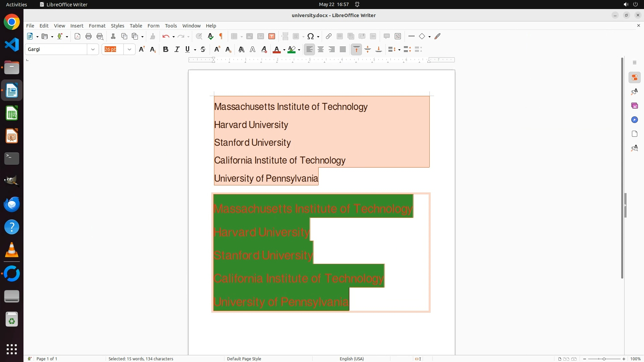644x362 pixels.
Task: Open the sidebar Gallery panel
Action: (634, 106)
